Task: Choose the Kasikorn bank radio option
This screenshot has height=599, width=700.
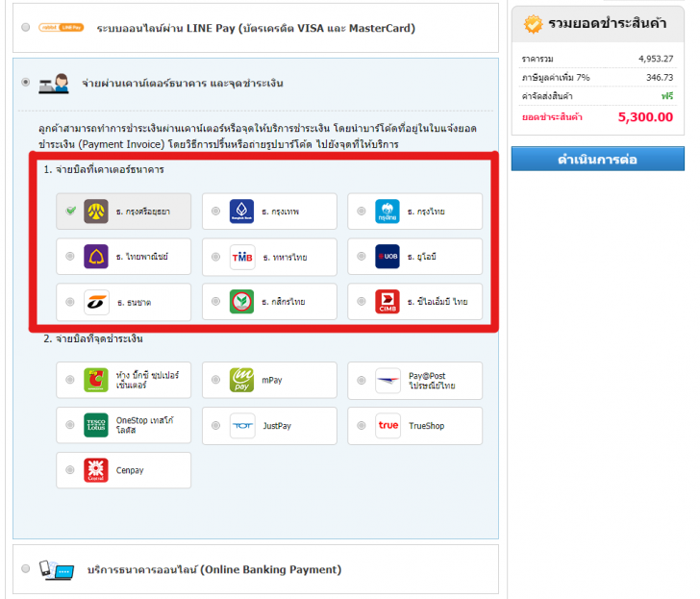Action: [215, 301]
